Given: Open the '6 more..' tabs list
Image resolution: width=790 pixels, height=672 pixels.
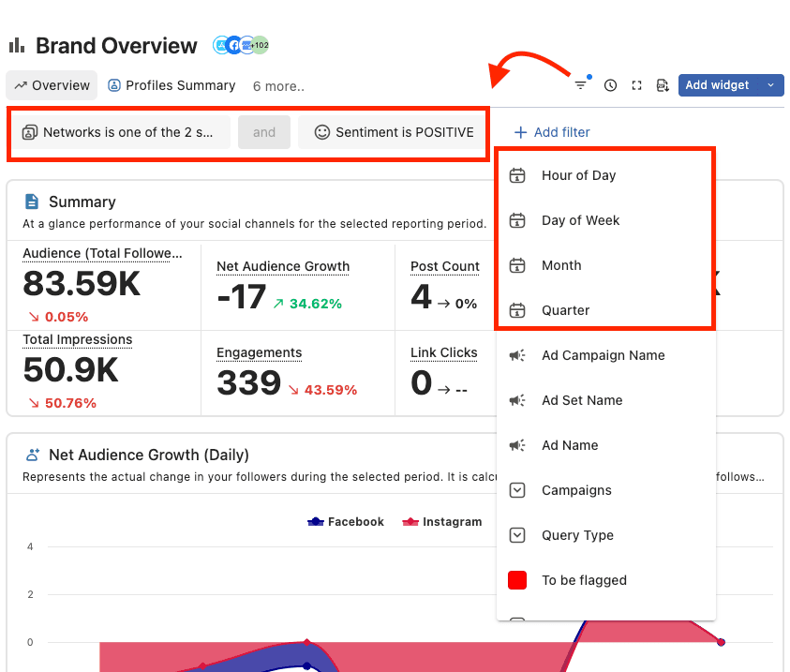Looking at the screenshot, I should tap(278, 86).
